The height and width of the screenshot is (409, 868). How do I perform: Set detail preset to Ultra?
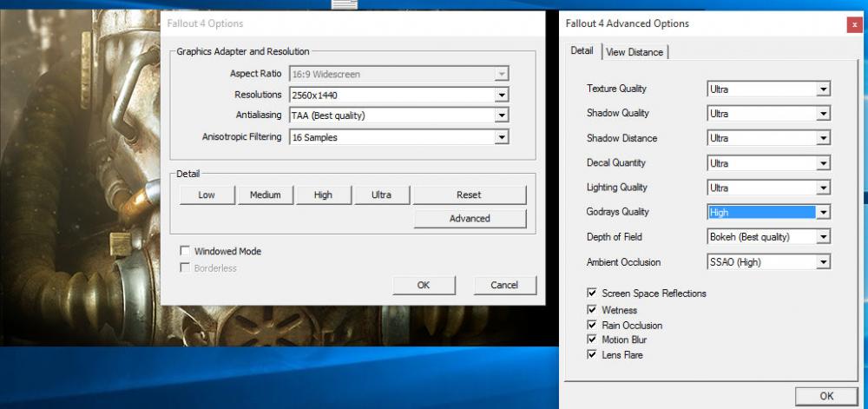[x=382, y=195]
